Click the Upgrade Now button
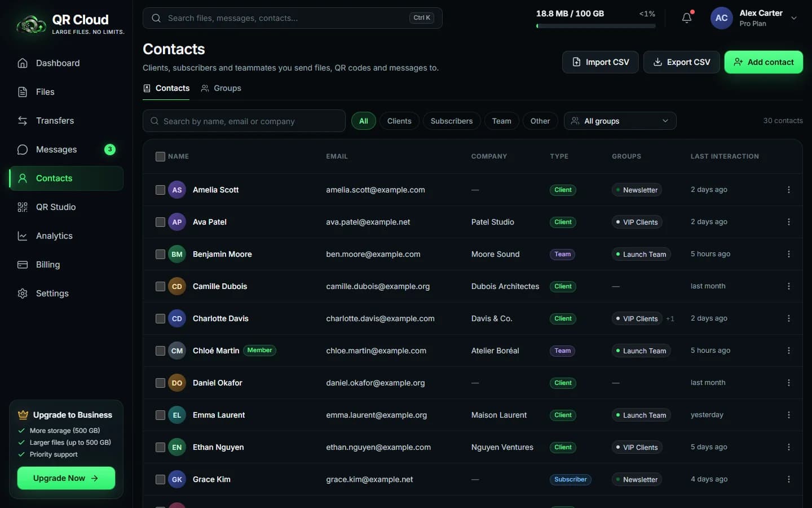The image size is (812, 508). [x=66, y=478]
